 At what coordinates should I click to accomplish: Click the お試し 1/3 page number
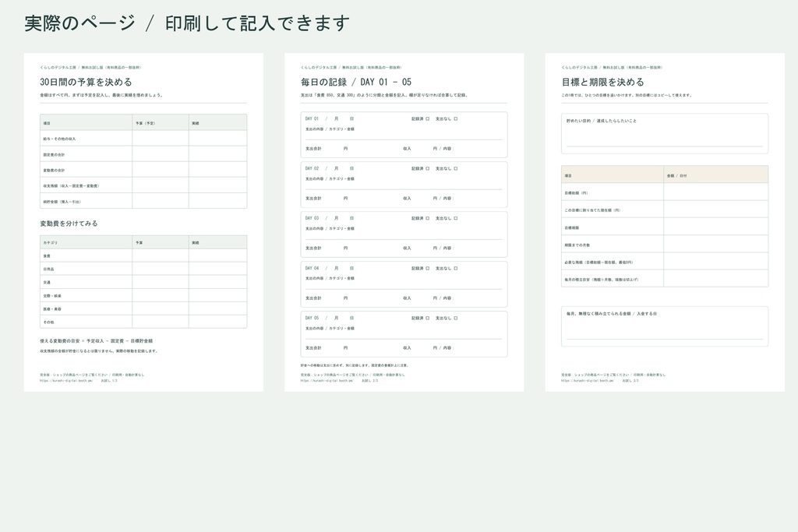point(109,380)
